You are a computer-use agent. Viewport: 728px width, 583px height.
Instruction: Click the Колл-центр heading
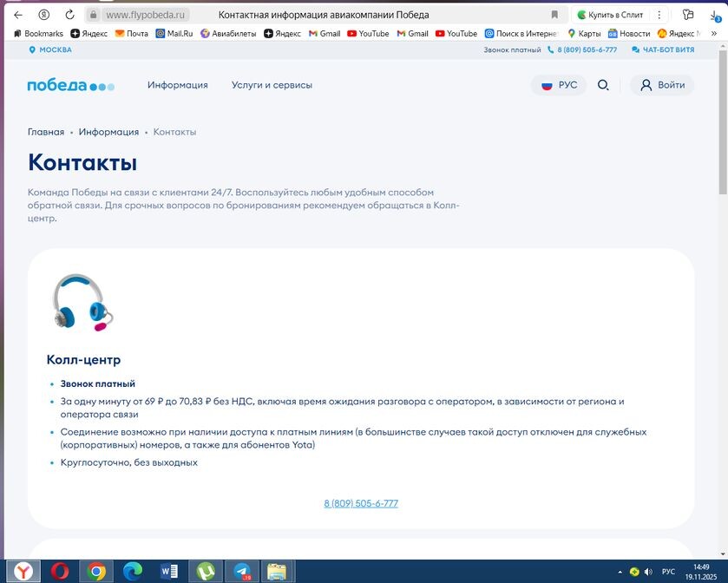pyautogui.click(x=83, y=360)
